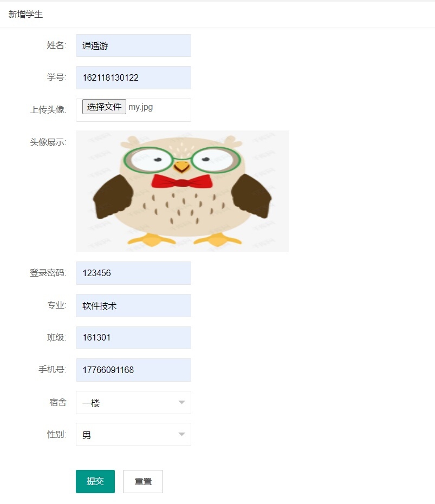Click the 宿舍 label text
Screen dimensions: 435x504
(x=58, y=402)
